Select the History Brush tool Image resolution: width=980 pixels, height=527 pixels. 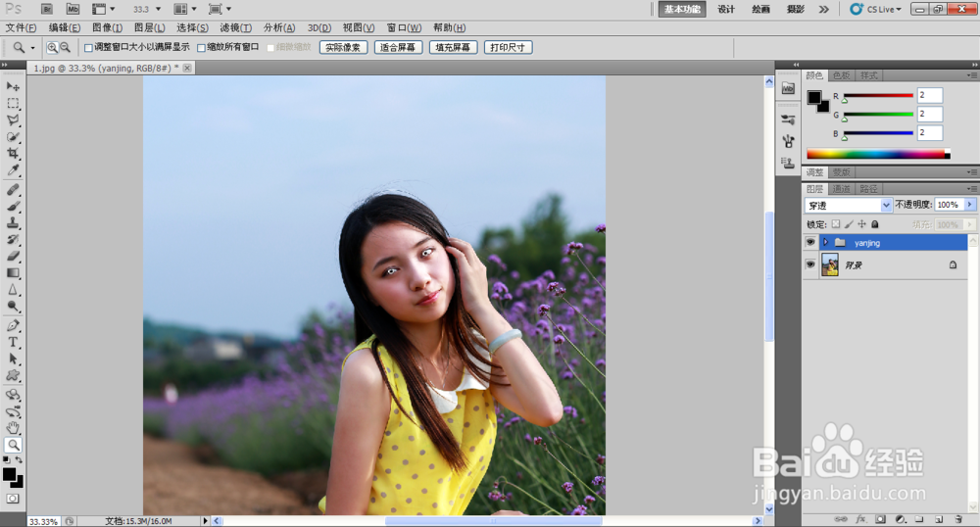click(x=13, y=240)
